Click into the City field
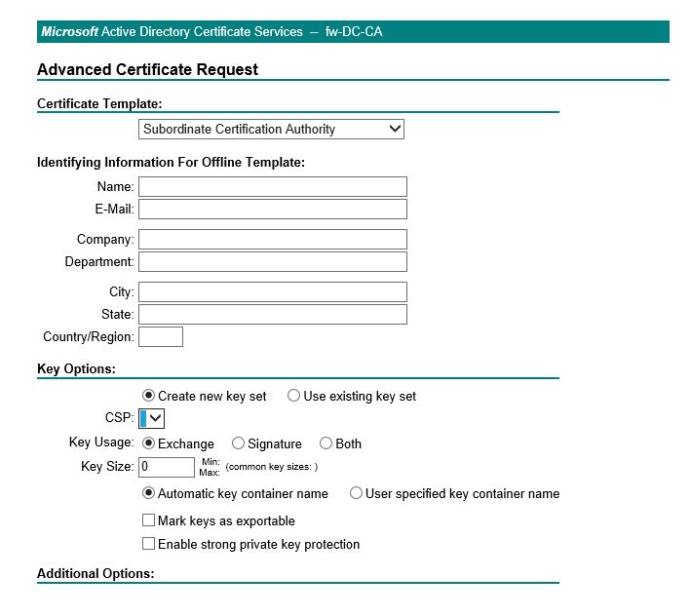691x616 pixels. pyautogui.click(x=273, y=291)
